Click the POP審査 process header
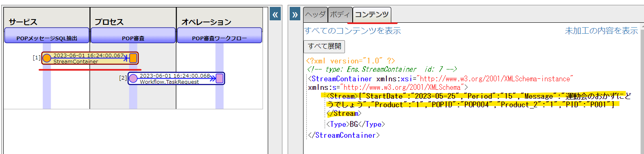The width and height of the screenshot is (644, 154). (x=133, y=35)
